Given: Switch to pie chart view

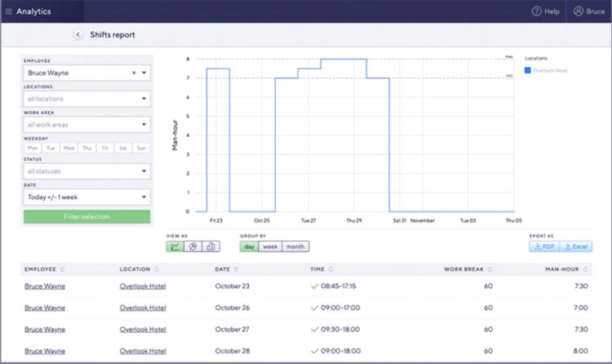Looking at the screenshot, I should pos(193,246).
